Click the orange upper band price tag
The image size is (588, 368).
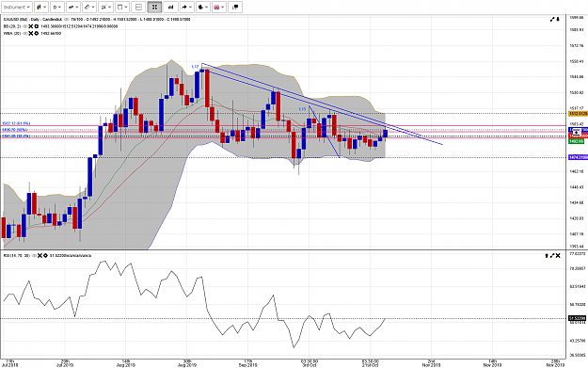(x=579, y=113)
